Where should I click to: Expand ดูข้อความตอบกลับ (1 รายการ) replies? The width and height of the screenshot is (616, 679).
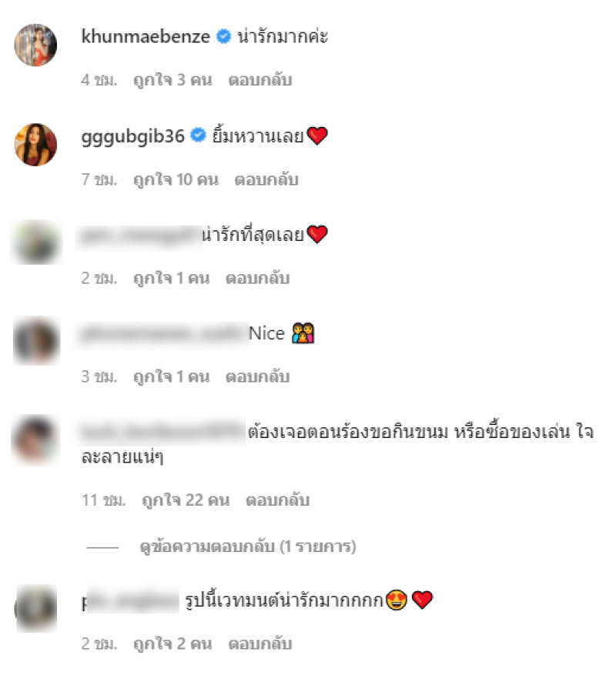pos(248,547)
